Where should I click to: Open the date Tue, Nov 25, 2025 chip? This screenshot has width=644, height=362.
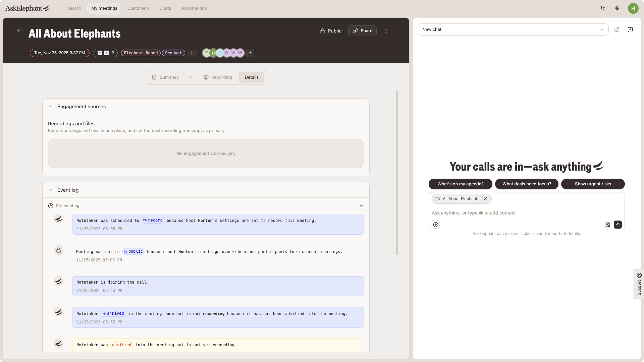tap(60, 53)
